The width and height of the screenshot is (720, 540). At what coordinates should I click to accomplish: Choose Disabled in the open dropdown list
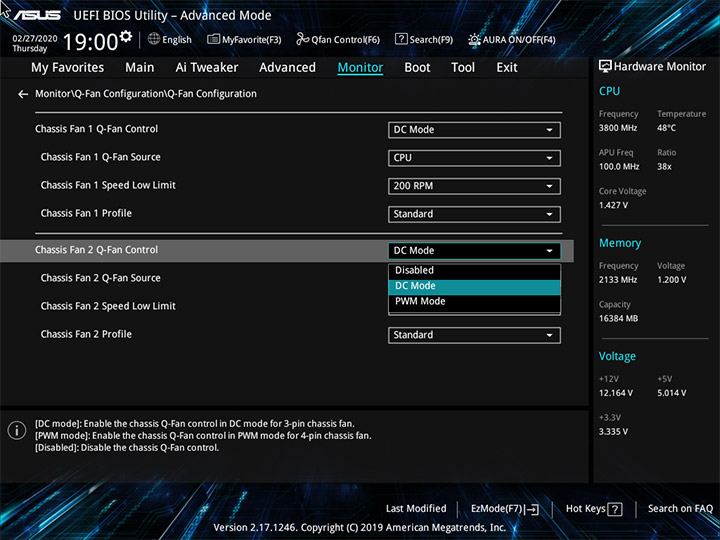click(x=474, y=270)
